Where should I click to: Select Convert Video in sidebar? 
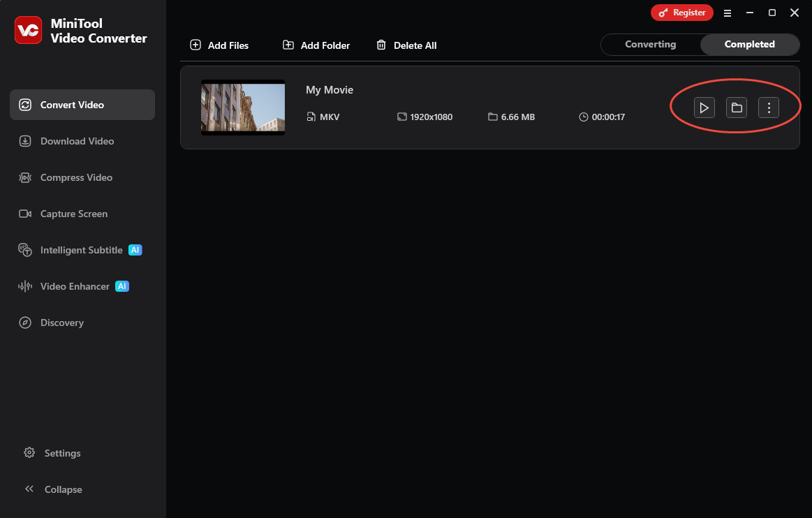click(x=82, y=105)
